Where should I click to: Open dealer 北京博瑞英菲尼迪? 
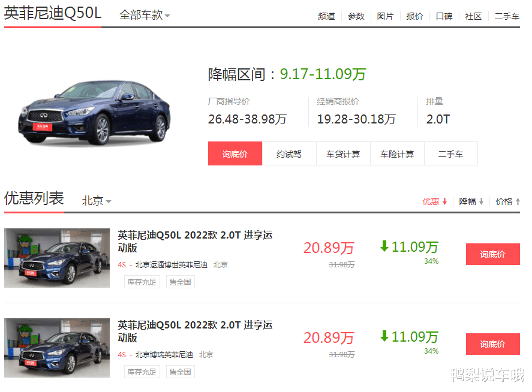coord(164,355)
